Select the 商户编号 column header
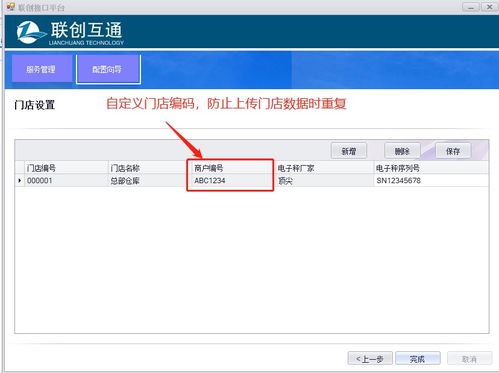The width and height of the screenshot is (499, 373). pyautogui.click(x=233, y=168)
